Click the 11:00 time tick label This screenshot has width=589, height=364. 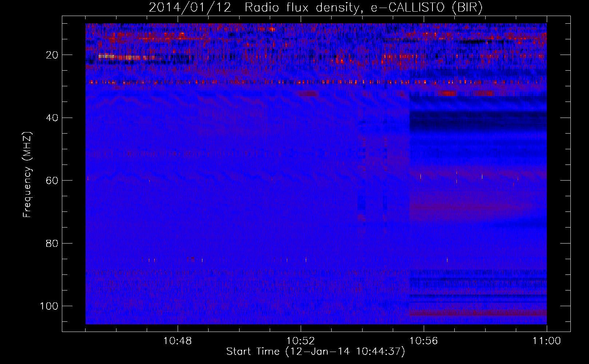(547, 341)
